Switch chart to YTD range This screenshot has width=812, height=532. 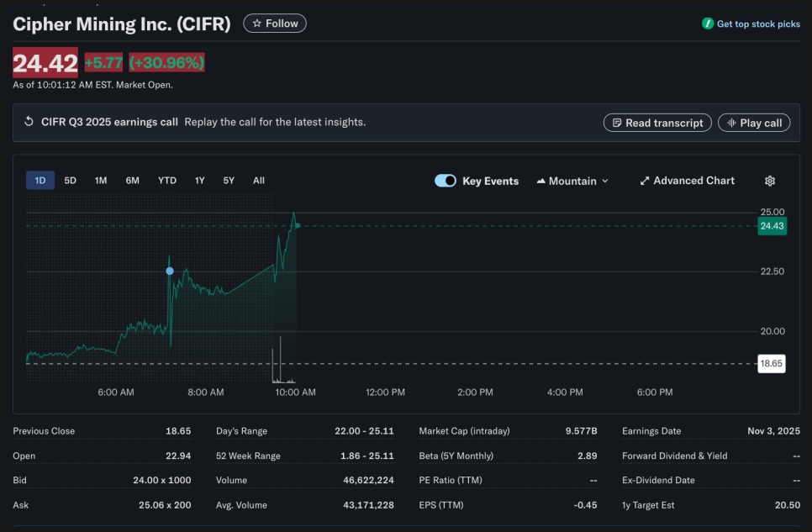[x=167, y=180]
